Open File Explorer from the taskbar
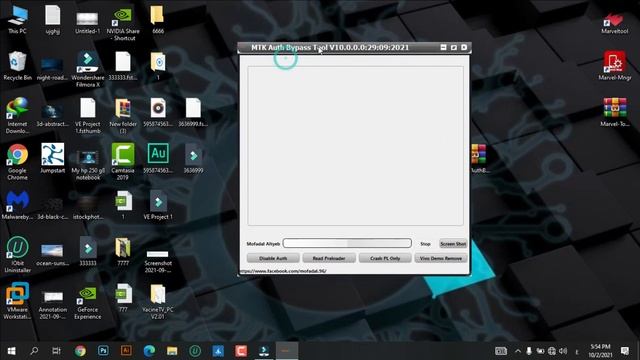Screen dimensions: 640x360 [x=172, y=351]
